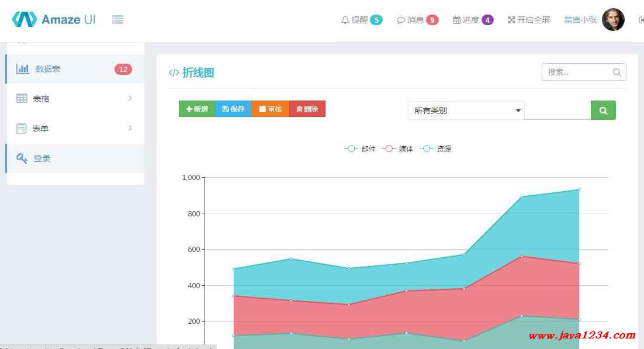The width and height of the screenshot is (644, 349).
Task: Click the green 新增 button
Action: click(x=197, y=109)
